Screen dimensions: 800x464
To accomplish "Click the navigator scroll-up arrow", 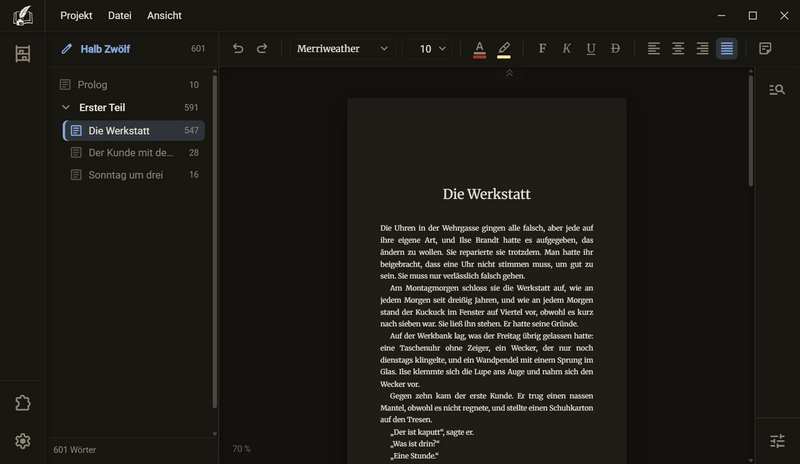I will pos(214,71).
